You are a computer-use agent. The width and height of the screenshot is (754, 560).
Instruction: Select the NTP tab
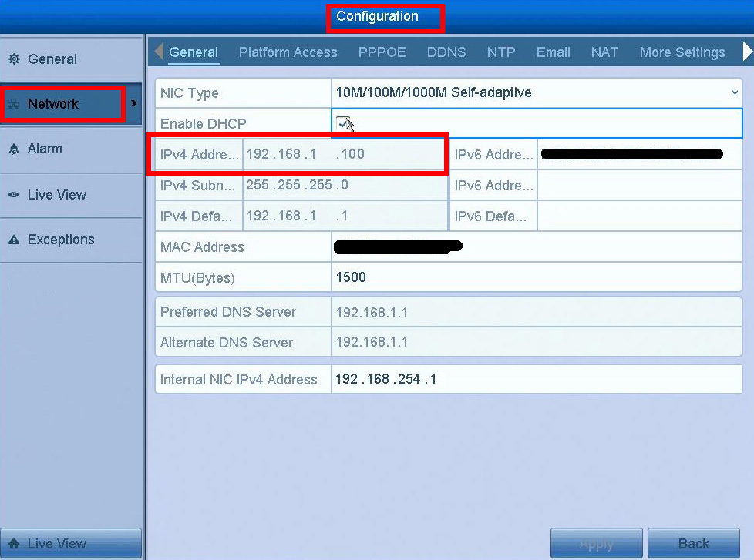501,52
